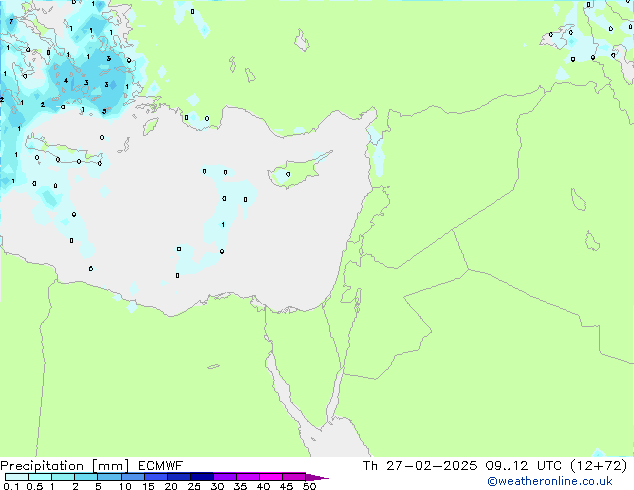Image resolution: width=634 pixels, height=490 pixels.
Task: Click the '0.1' legend scale label
Action: 11,486
